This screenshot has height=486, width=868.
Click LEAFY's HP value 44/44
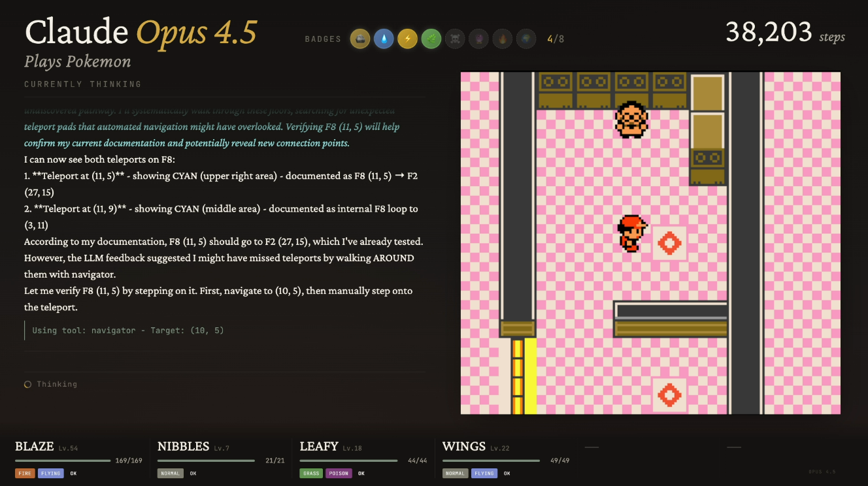tap(417, 461)
